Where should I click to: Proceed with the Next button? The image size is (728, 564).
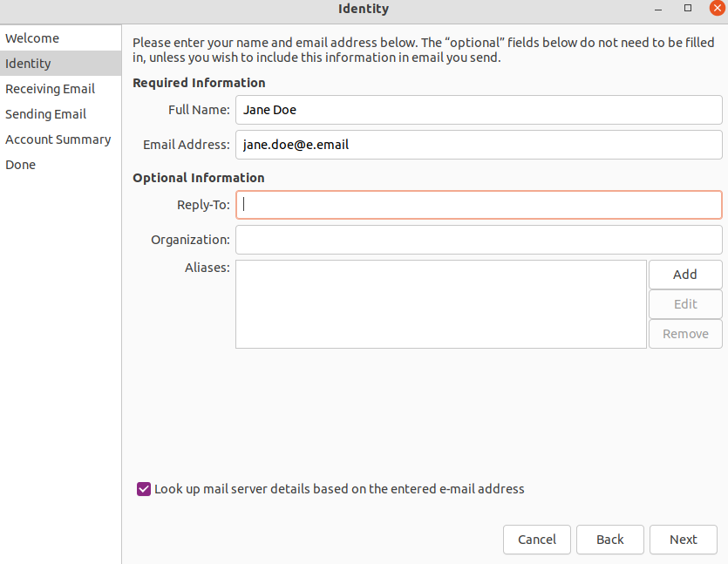(x=683, y=540)
